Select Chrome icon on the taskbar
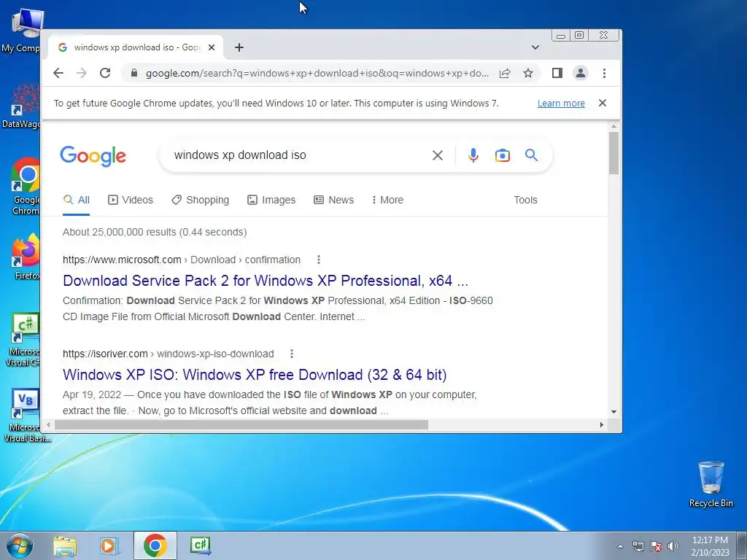This screenshot has width=747, height=560. pyautogui.click(x=155, y=545)
